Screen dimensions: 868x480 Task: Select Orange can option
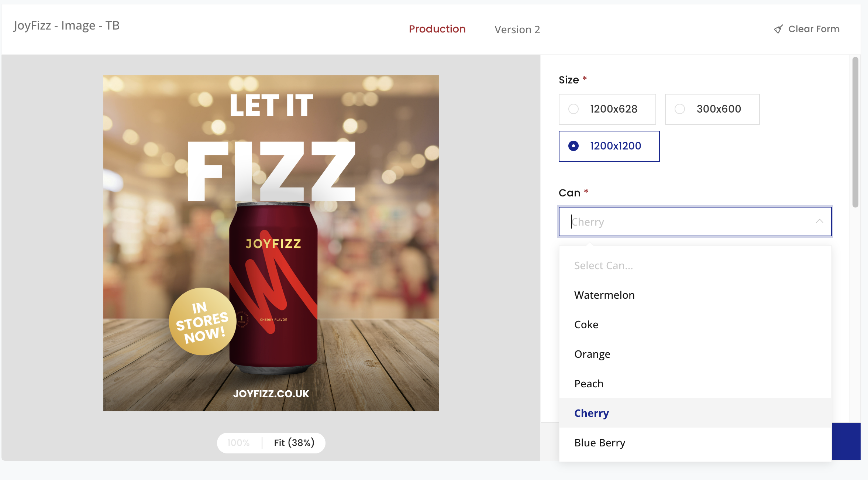[x=592, y=354]
